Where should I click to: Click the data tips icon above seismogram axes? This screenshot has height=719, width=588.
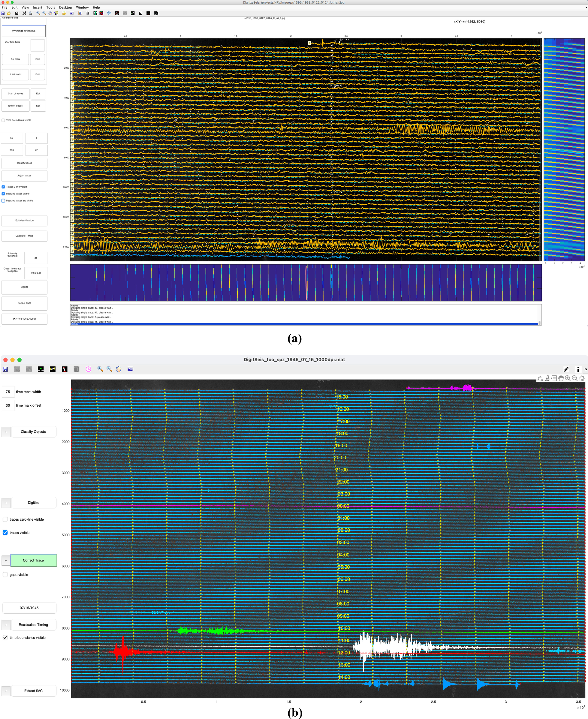click(554, 378)
